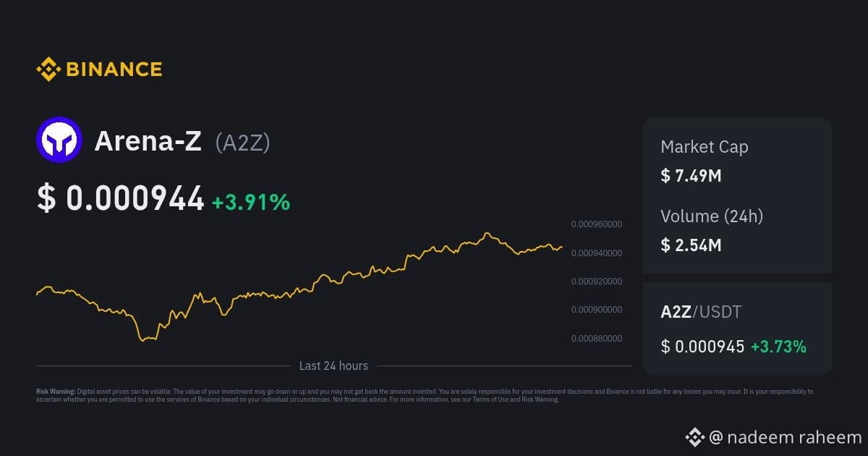Click the Volume (24h) label
This screenshot has height=456, width=868.
[x=712, y=216]
